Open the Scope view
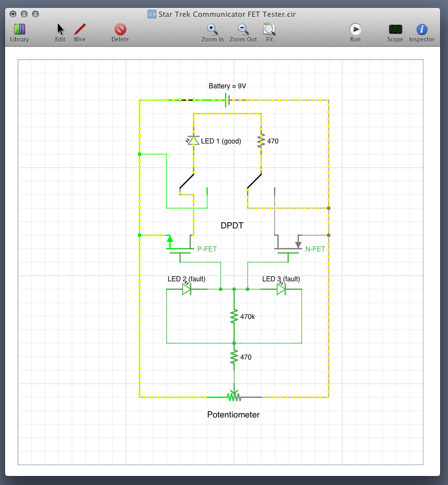The width and height of the screenshot is (448, 485). 395,33
